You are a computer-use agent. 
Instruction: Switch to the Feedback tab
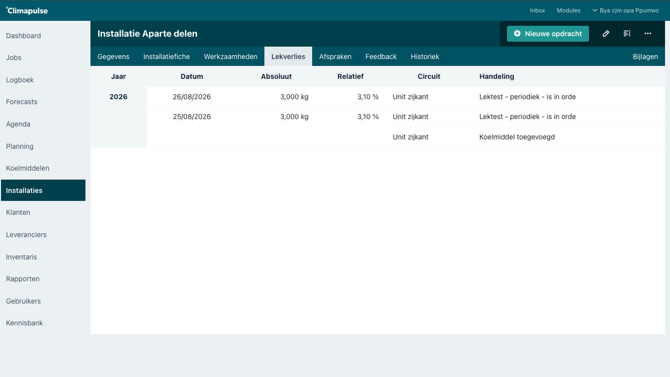click(x=381, y=56)
